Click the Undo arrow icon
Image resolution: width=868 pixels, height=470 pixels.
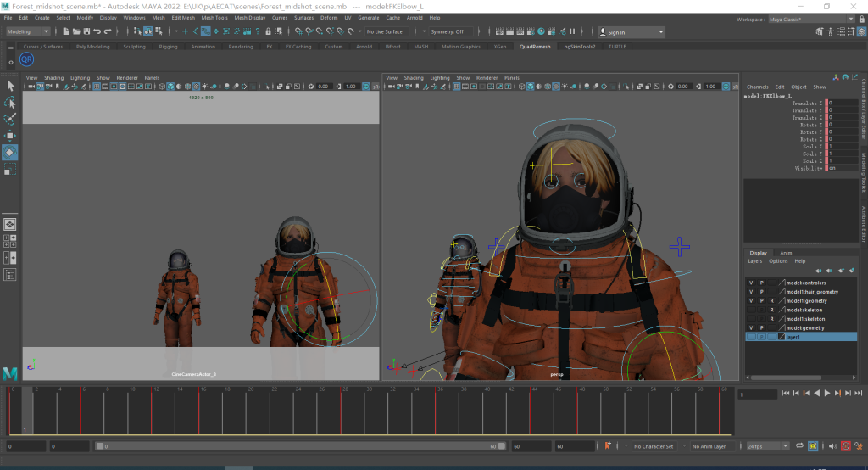(97, 31)
